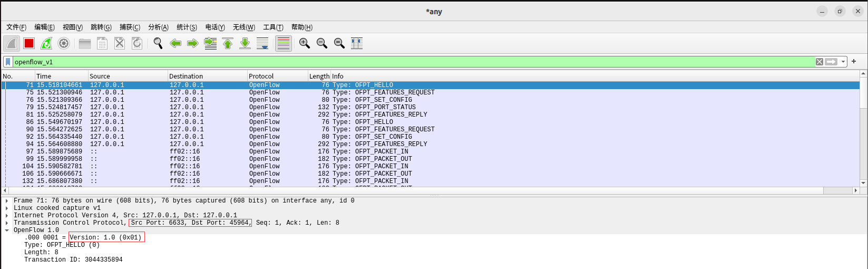Sort by the Source column header
868x269 pixels.
pyautogui.click(x=128, y=76)
